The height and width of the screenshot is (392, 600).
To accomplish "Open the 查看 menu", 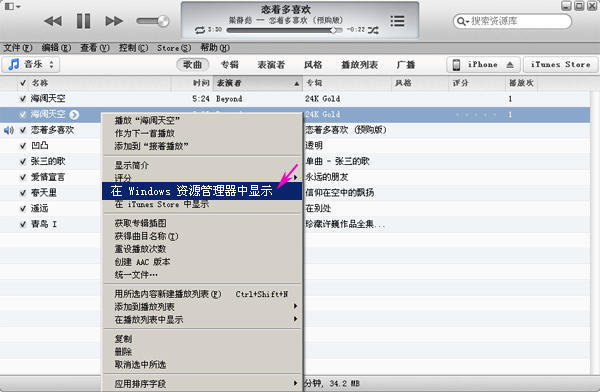I will pos(95,48).
